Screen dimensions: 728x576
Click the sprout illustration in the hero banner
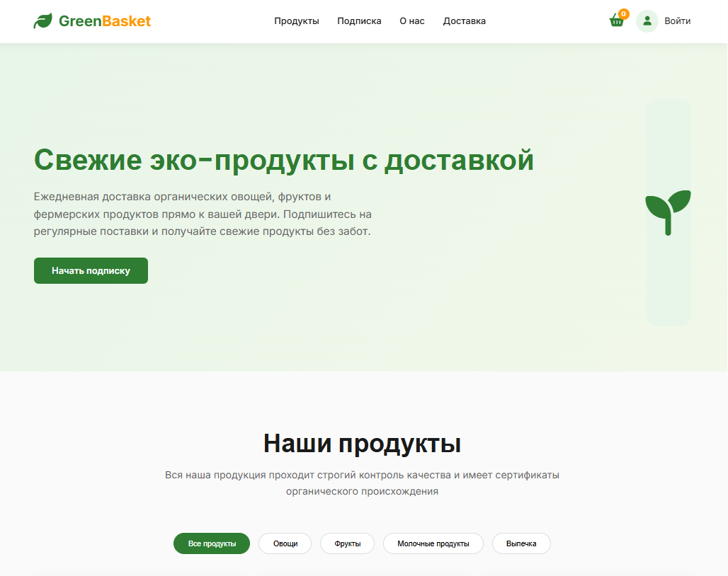pos(668,212)
